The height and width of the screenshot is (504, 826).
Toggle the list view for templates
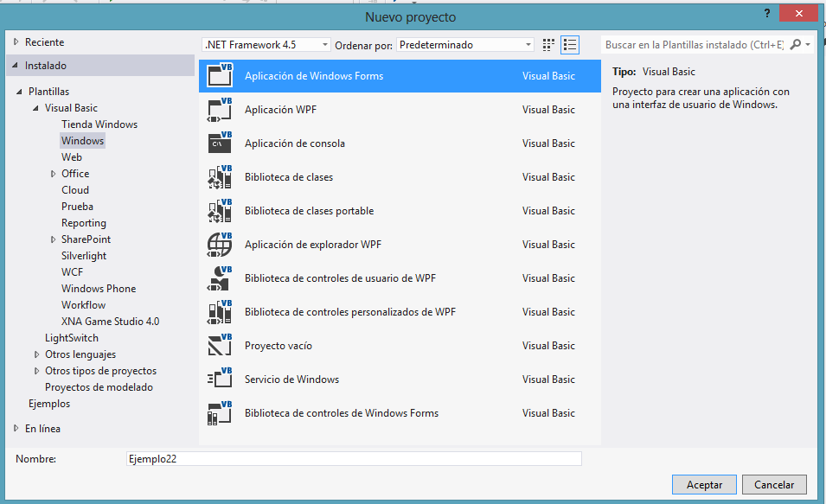pos(569,44)
